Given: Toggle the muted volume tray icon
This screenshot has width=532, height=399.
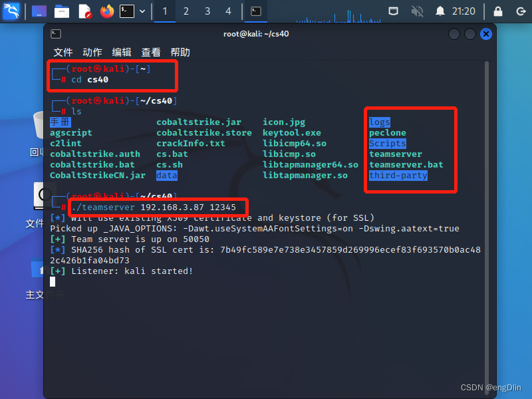Looking at the screenshot, I should (x=417, y=11).
